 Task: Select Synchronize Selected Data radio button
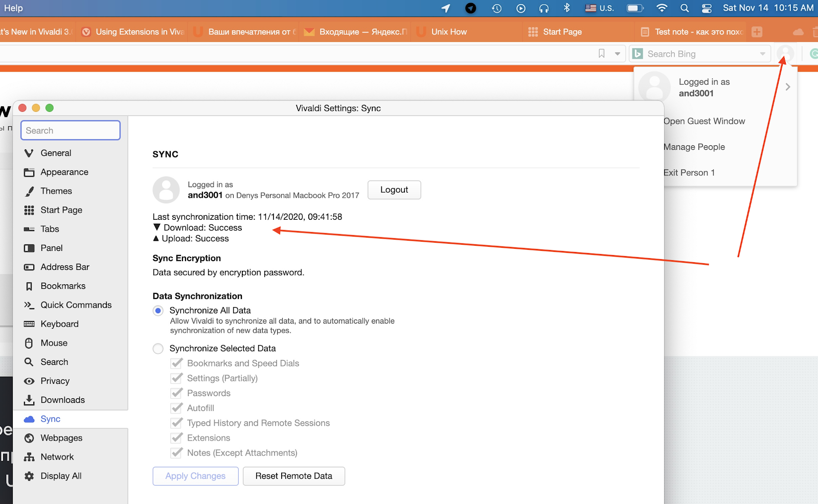pyautogui.click(x=158, y=349)
